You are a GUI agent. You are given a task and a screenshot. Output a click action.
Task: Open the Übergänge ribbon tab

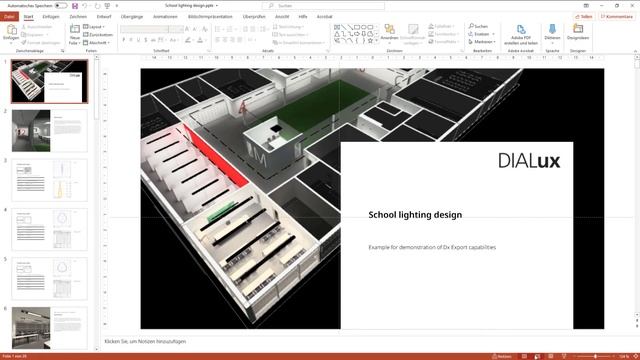tap(132, 17)
